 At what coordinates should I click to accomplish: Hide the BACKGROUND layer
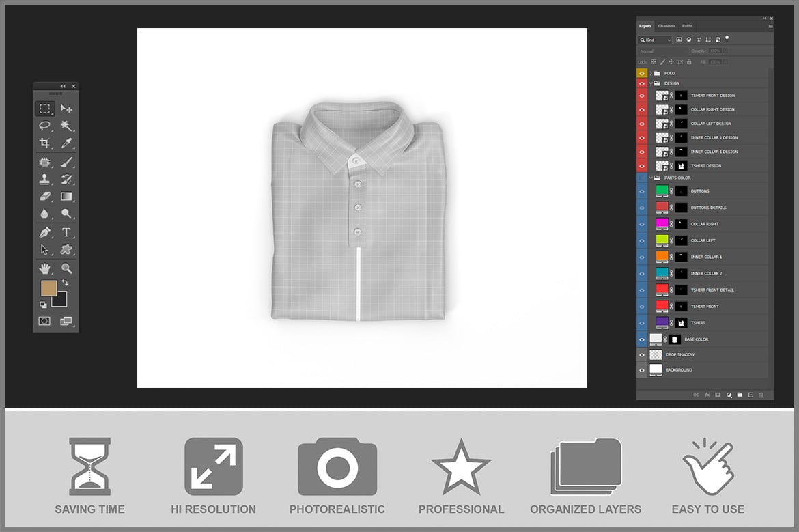click(x=642, y=370)
